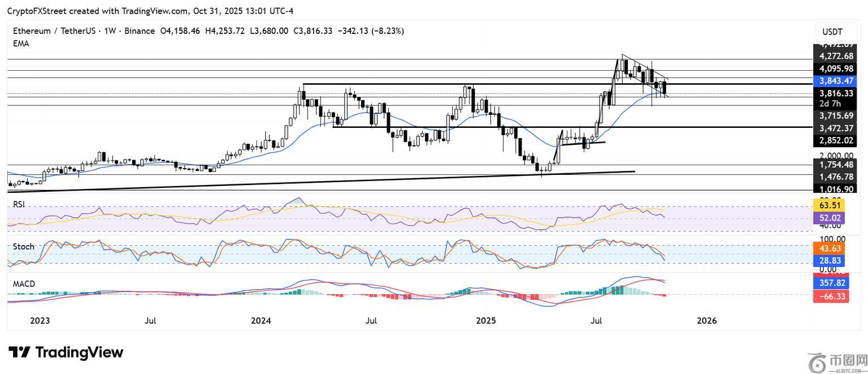Image resolution: width=868 pixels, height=374 pixels.
Task: Click the yellow 63.51 RSI value tag
Action: [x=831, y=205]
